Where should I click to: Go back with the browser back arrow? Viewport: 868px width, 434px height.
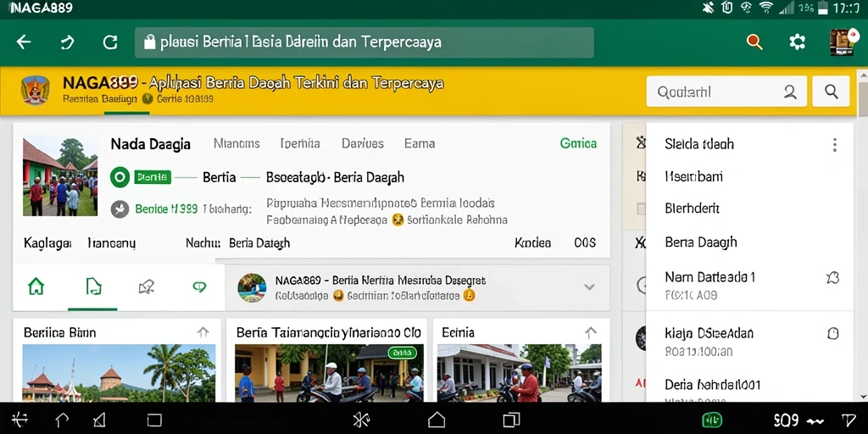tap(23, 42)
